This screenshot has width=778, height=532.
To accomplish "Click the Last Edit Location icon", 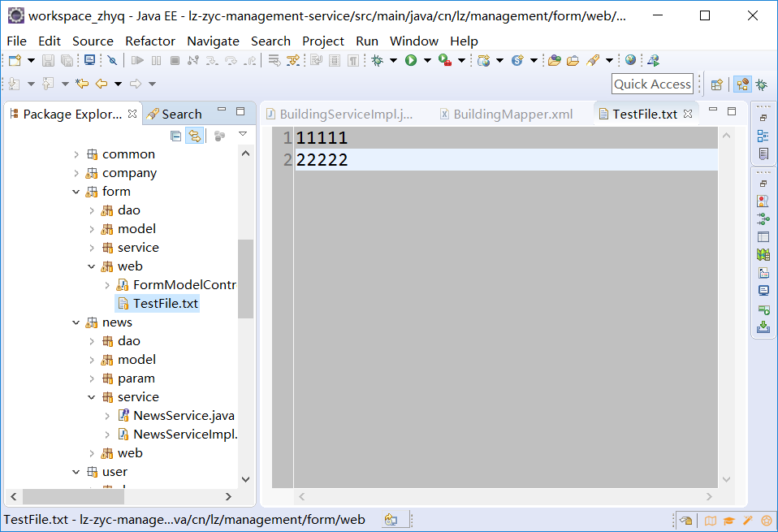I will pyautogui.click(x=82, y=84).
